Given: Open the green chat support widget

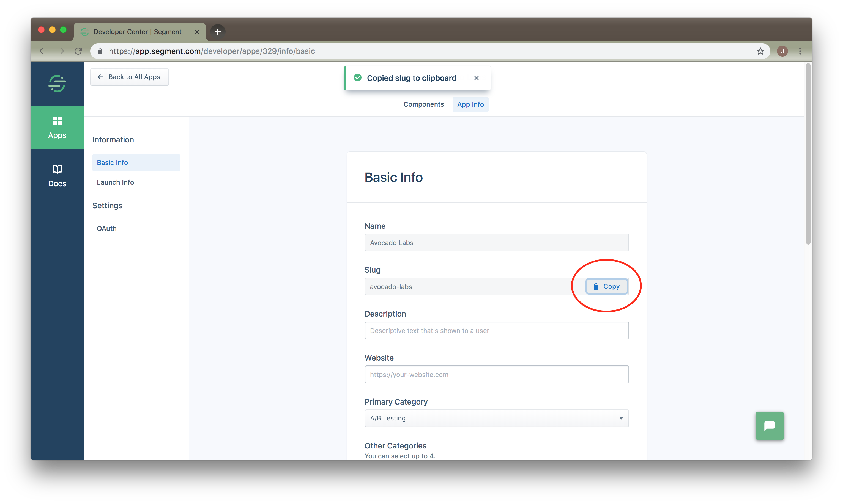Looking at the screenshot, I should coord(769,426).
